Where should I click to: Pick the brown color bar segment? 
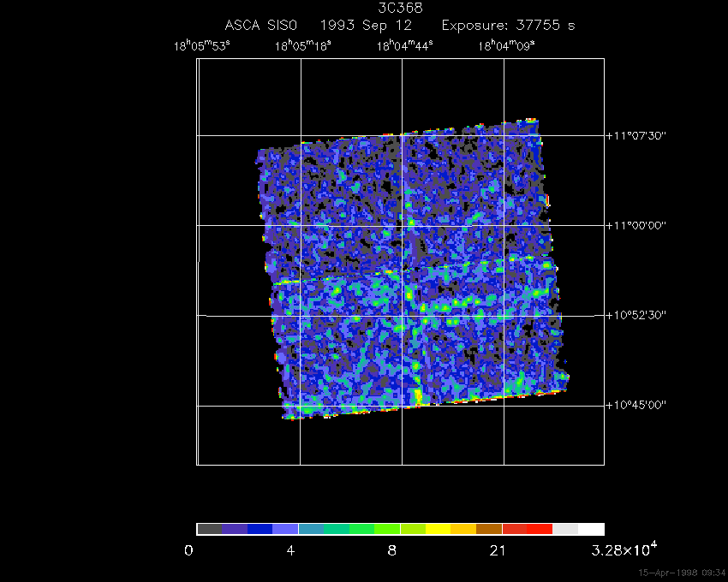click(489, 529)
